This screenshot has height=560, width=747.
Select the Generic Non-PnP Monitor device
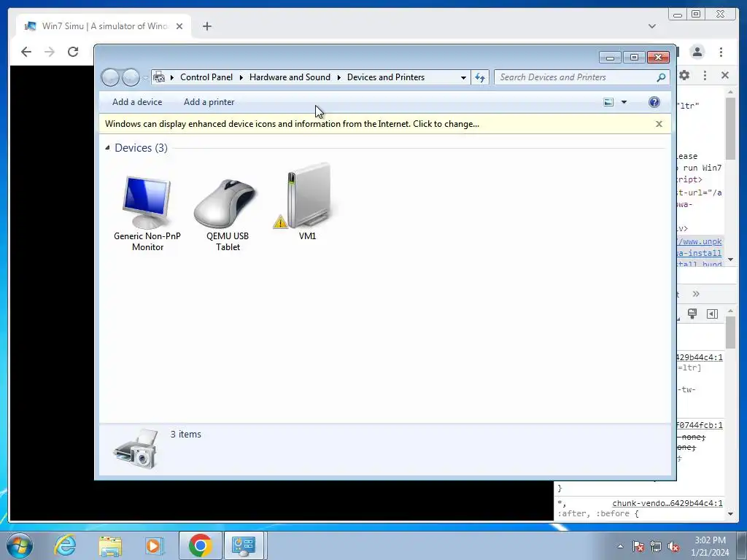click(147, 212)
